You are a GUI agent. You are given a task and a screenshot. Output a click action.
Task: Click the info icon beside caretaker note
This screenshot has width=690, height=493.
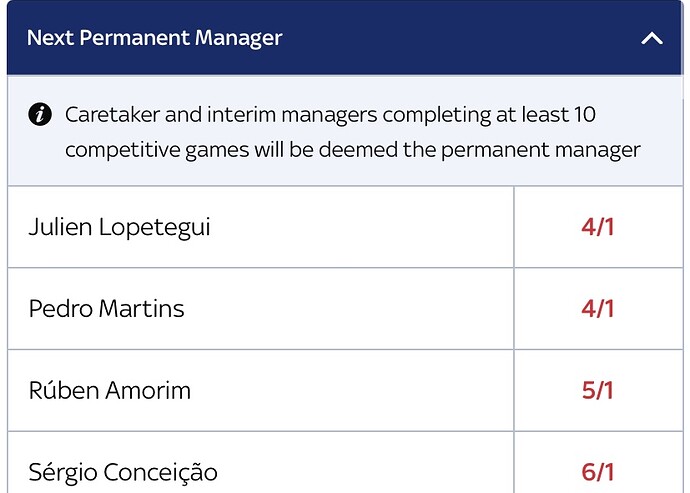point(40,115)
